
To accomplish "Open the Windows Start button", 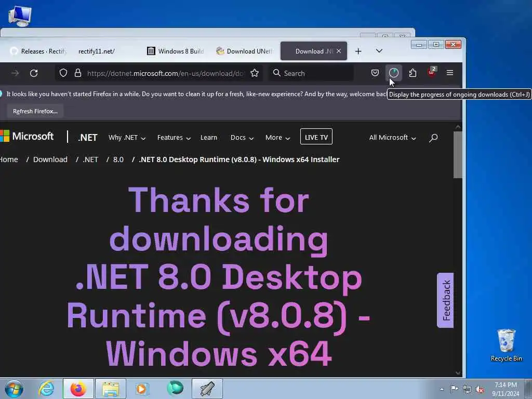I will tap(14, 389).
